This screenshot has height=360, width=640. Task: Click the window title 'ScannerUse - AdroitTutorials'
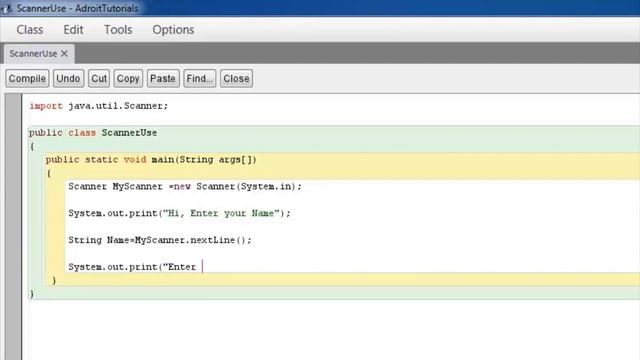coord(77,8)
